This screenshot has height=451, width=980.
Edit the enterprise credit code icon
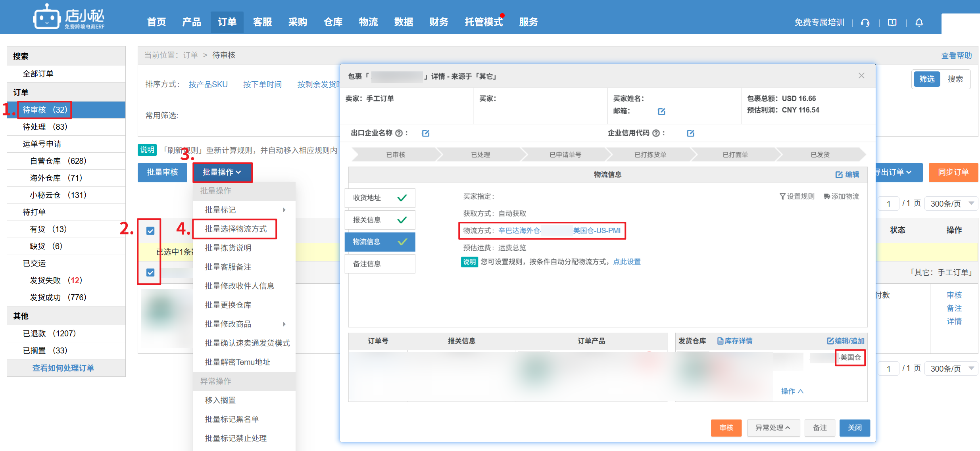(690, 133)
